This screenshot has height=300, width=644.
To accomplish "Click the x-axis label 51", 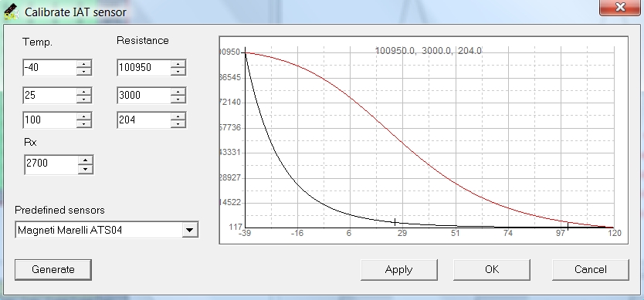I will click(x=455, y=233).
